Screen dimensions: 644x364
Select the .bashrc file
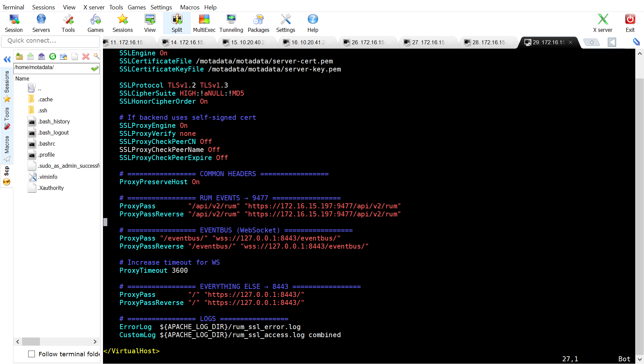tap(47, 144)
